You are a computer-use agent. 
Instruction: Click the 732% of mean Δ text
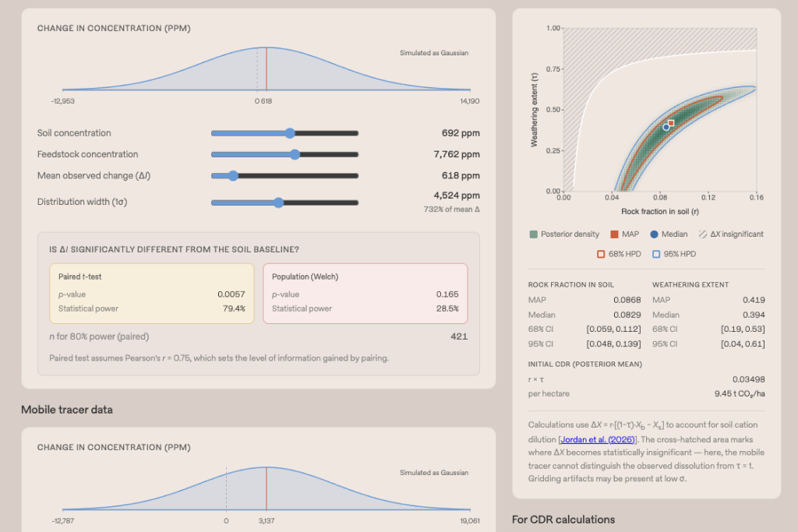[451, 209]
